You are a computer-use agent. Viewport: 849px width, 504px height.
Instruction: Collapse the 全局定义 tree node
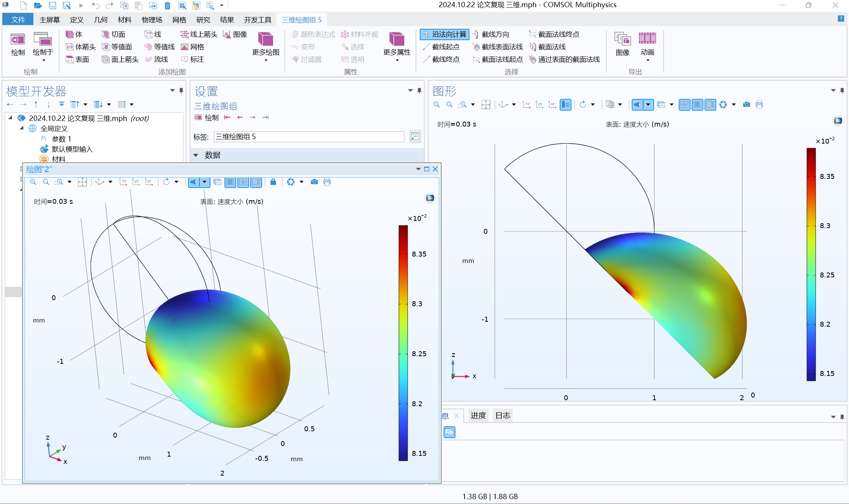22,128
